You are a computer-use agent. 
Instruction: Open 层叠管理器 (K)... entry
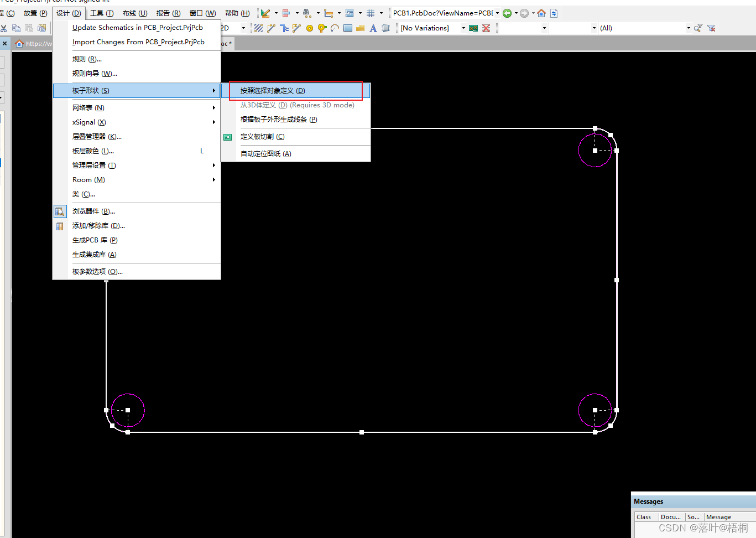click(137, 137)
